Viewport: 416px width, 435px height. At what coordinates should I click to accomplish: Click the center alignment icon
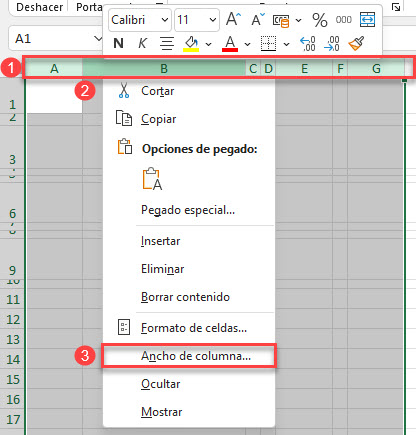coord(167,43)
